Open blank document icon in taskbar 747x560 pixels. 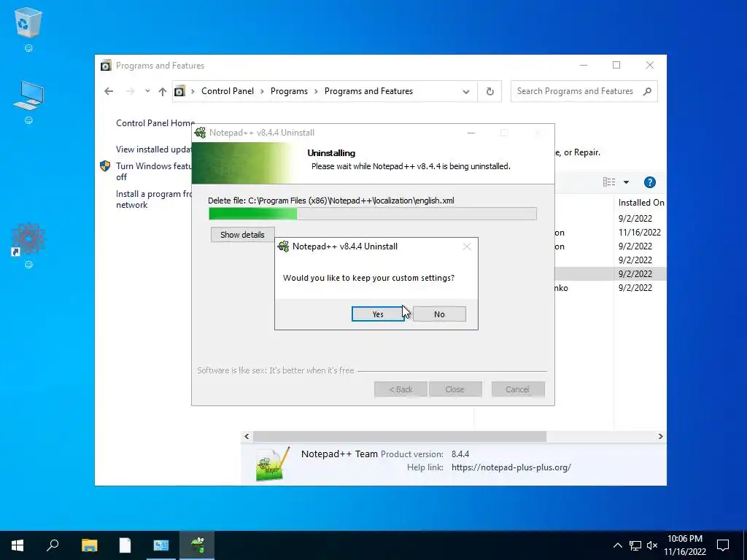coord(125,545)
